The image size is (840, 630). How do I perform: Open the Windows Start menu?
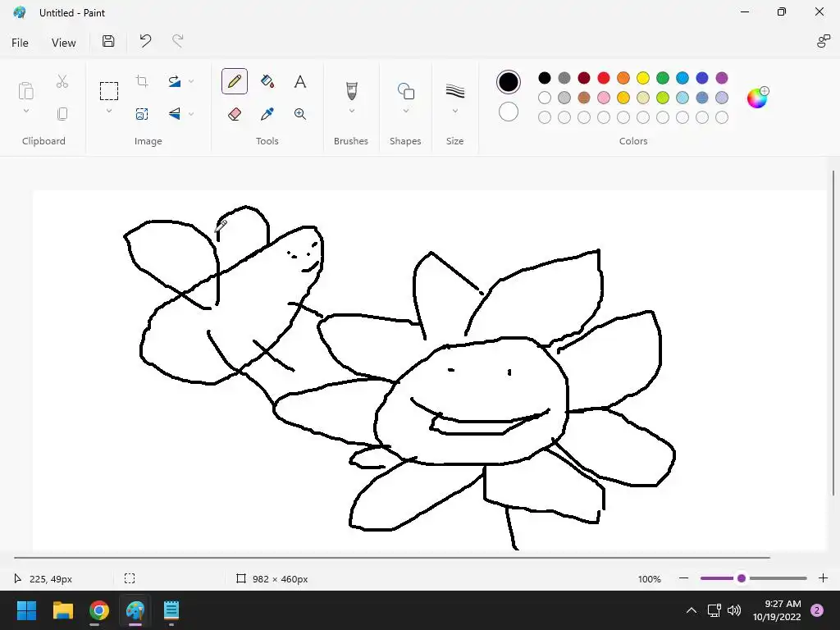tap(26, 610)
